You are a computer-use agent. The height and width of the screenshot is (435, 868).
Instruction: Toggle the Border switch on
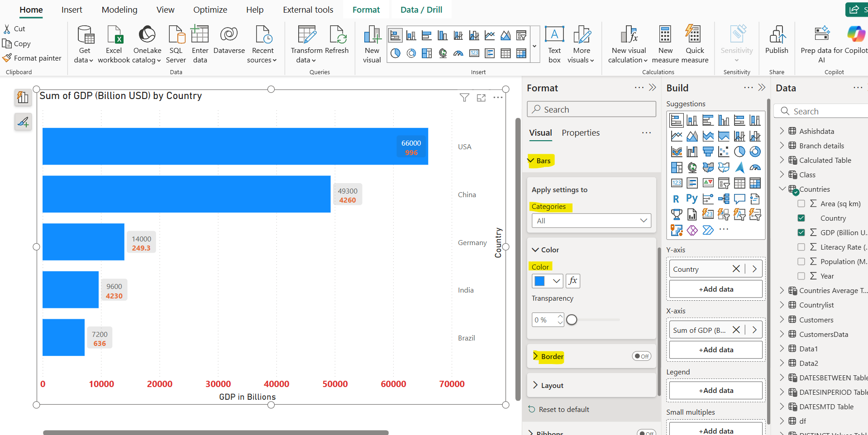tap(641, 356)
